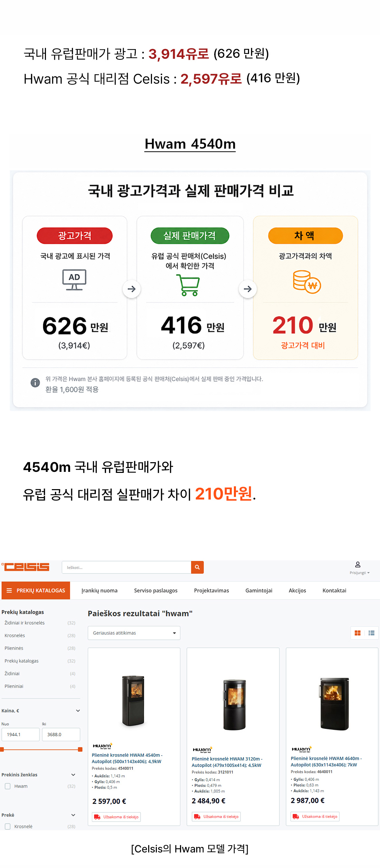Screen dimensions: 380x868
Task: Click Užsakoma iš tiekėjo on 3120m card
Action: 216,816
